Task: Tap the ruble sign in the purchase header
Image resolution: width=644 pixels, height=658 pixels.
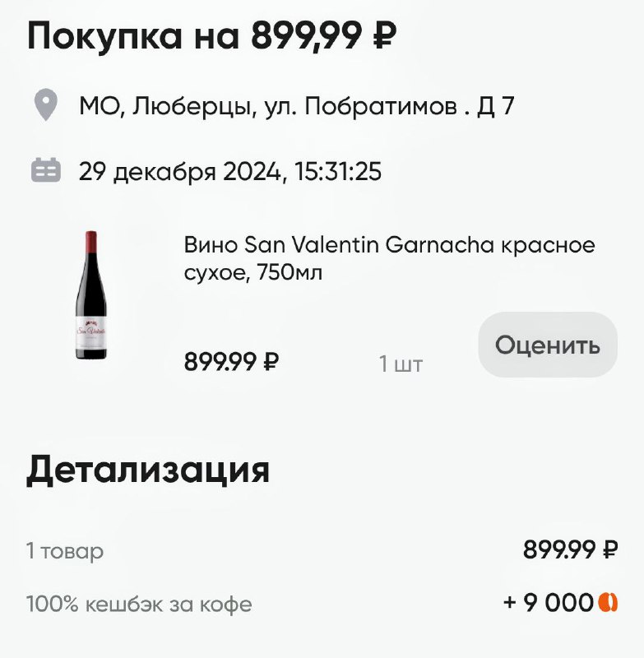Action: 385,35
